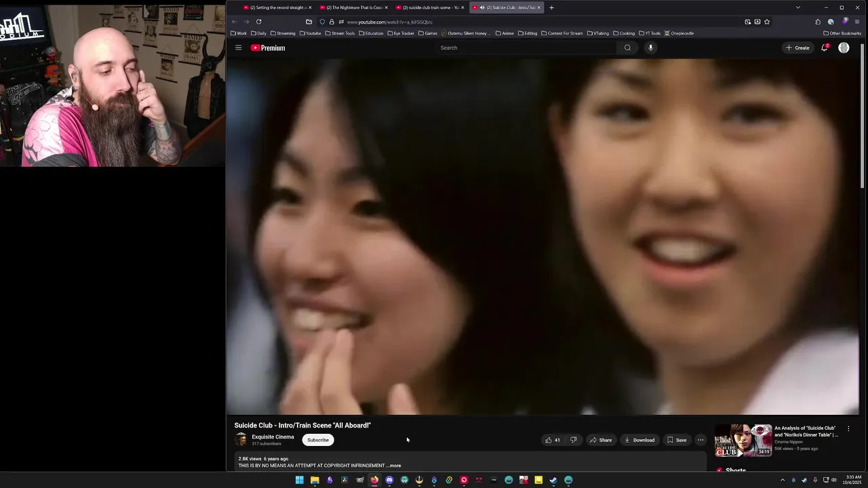Open Steam from the taskbar

pos(553,480)
